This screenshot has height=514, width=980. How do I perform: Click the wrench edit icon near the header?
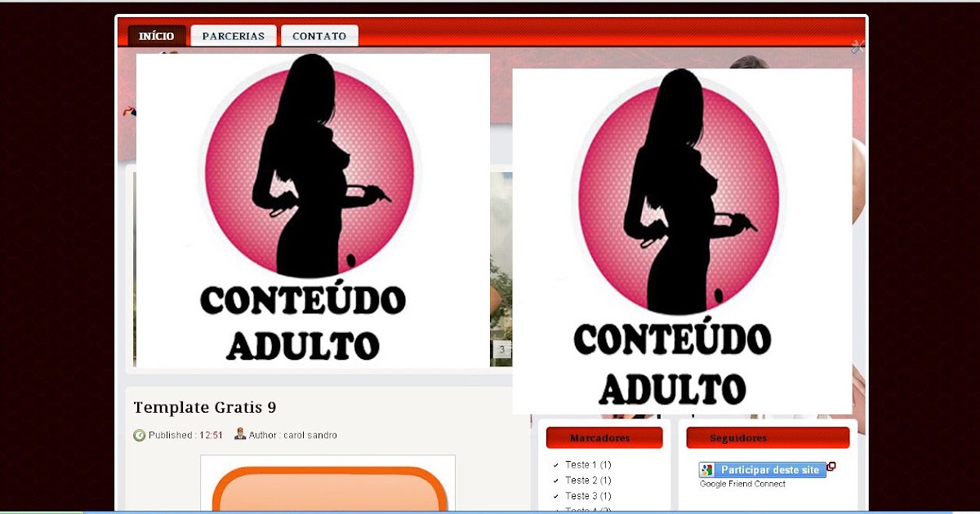[857, 47]
